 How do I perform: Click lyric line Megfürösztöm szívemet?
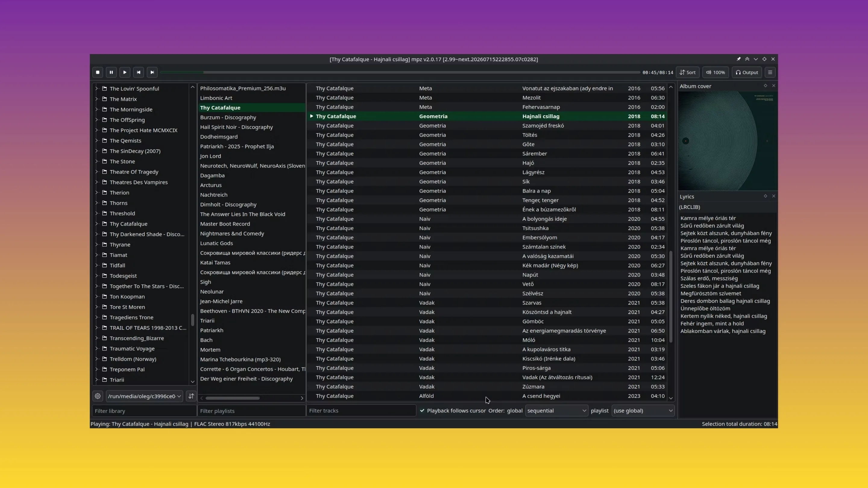pyautogui.click(x=711, y=293)
